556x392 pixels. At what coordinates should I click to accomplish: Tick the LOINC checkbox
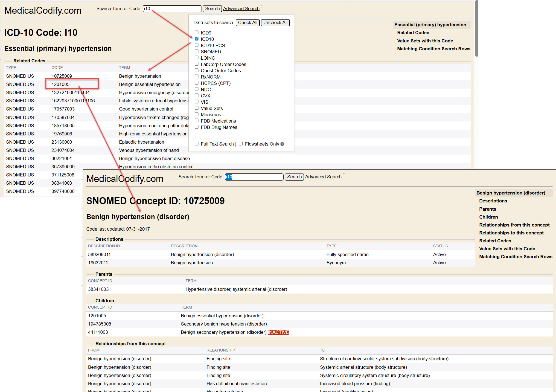[196, 58]
